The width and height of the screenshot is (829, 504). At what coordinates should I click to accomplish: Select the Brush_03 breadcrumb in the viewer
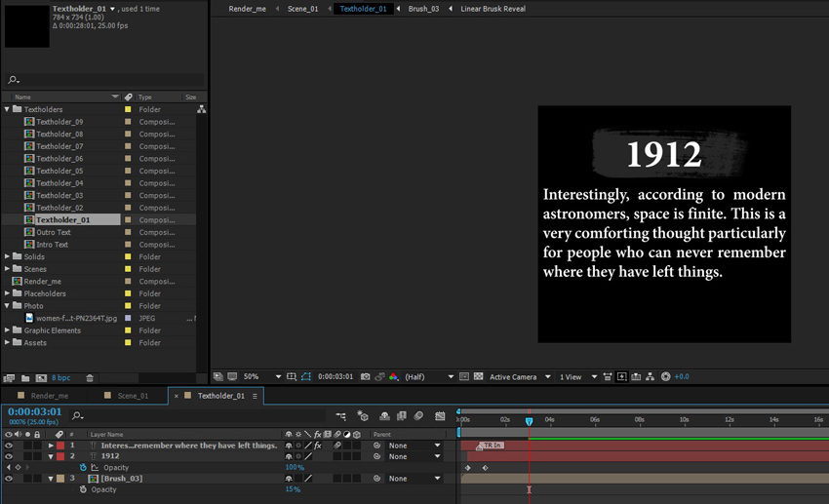click(423, 9)
